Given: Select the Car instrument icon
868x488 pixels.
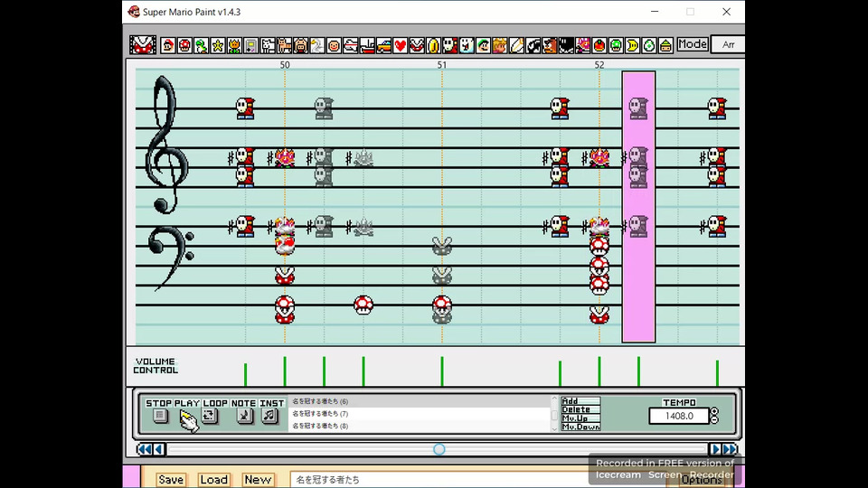Looking at the screenshot, I should pyautogui.click(x=383, y=45).
